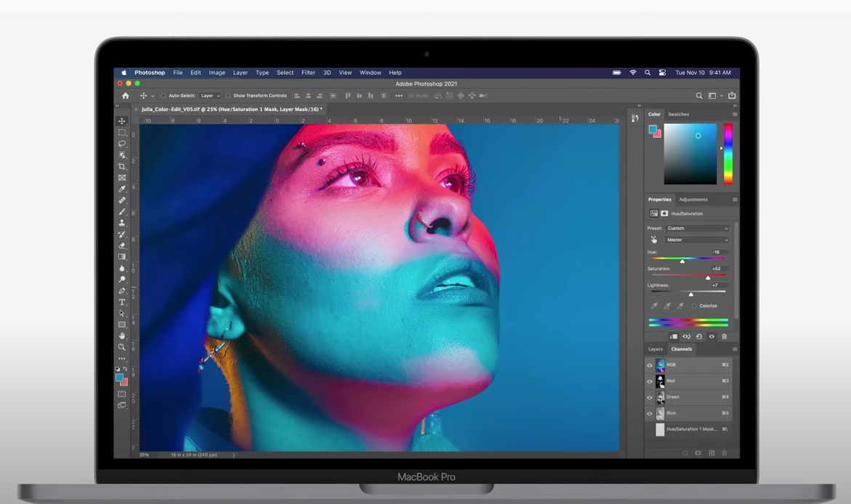Select the Zoom tool in the toolbar
The width and height of the screenshot is (851, 504).
point(122,347)
